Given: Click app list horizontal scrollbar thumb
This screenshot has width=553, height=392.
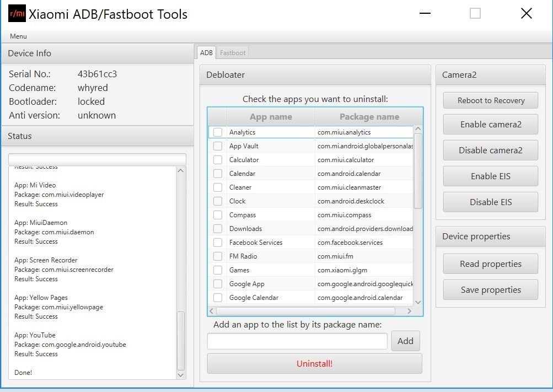Looking at the screenshot, I should 305,311.
